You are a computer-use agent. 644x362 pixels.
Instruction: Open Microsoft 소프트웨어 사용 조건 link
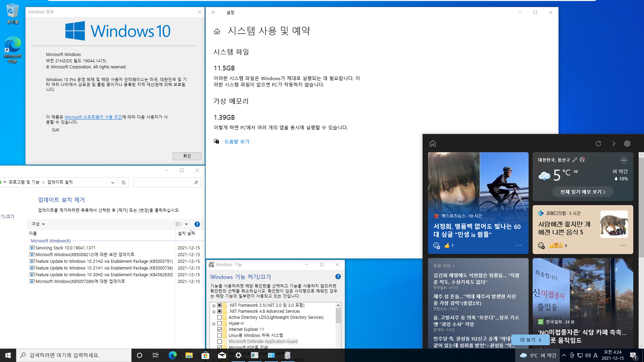pos(93,117)
